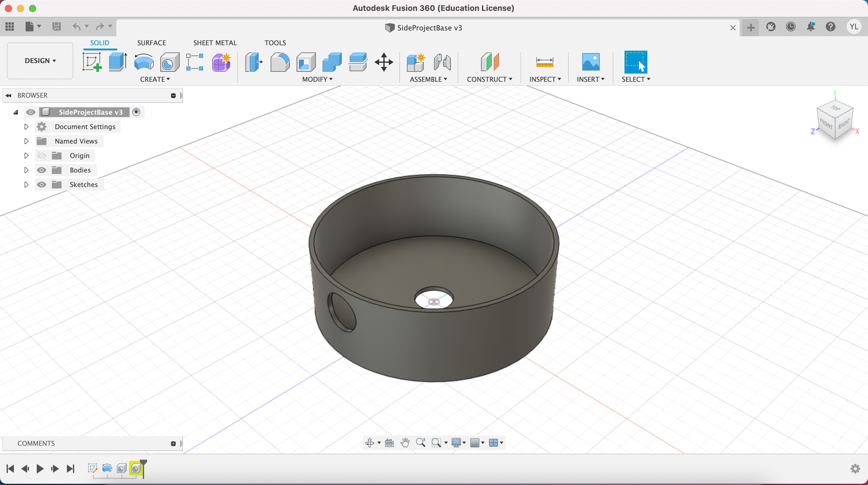Select the Move/Copy tool
868x485 pixels.
pos(384,62)
